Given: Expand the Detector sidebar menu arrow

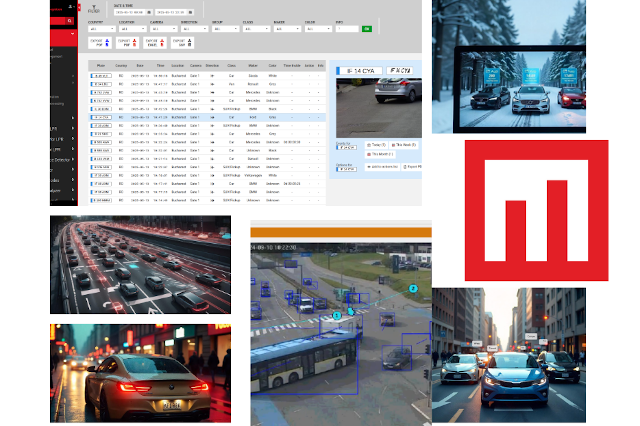Looking at the screenshot, I should [73, 160].
